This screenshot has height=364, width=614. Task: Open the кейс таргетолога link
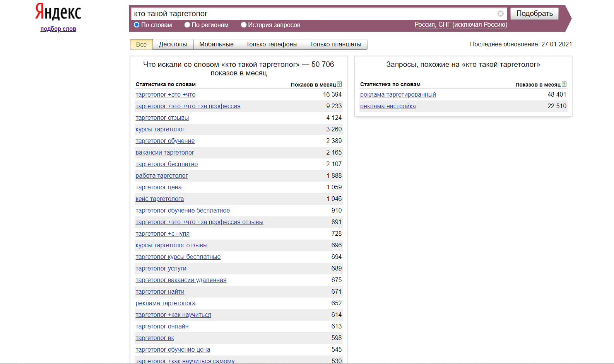pos(159,199)
